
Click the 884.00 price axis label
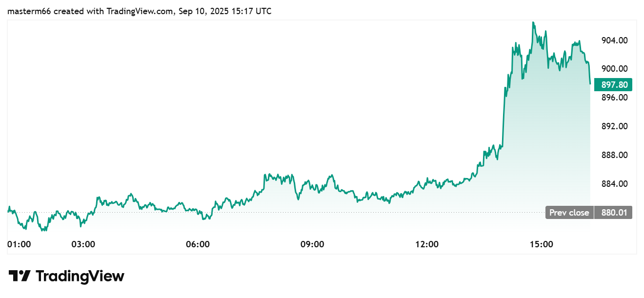613,184
